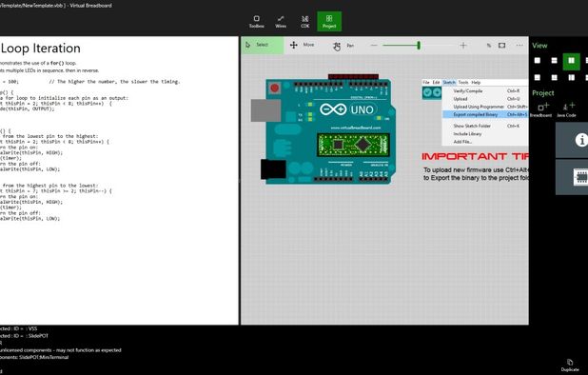Click the 'Loop Iteration' heading
This screenshot has height=375, width=588.
pyautogui.click(x=41, y=49)
